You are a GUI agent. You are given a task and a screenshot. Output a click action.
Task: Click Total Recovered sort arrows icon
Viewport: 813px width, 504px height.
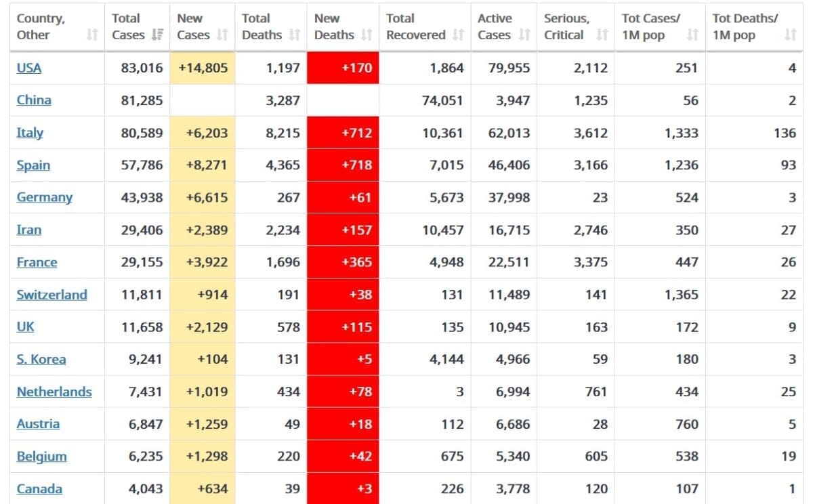tap(458, 35)
